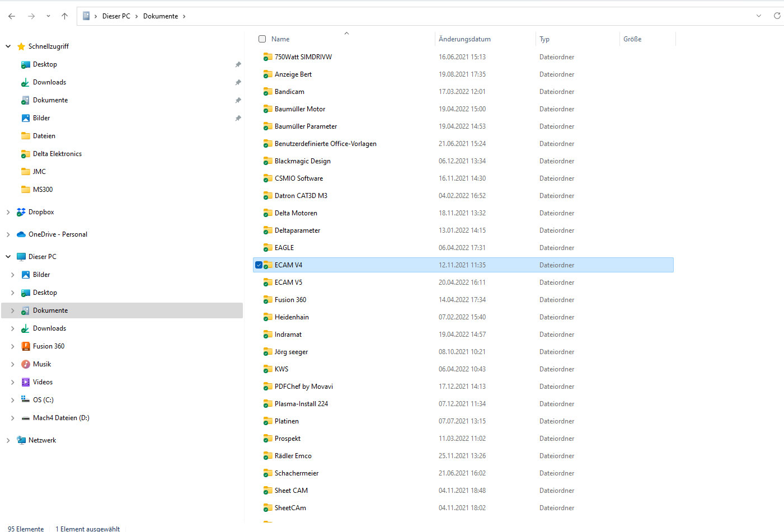Screen dimensions: 784x532
Task: Expand the OS (C:) drive node
Action: (x=12, y=400)
